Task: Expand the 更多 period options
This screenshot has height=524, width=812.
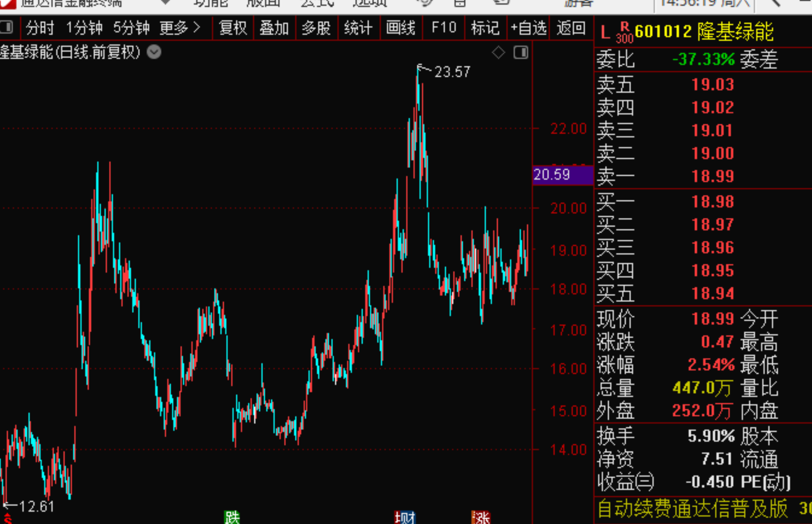Action: (180, 28)
